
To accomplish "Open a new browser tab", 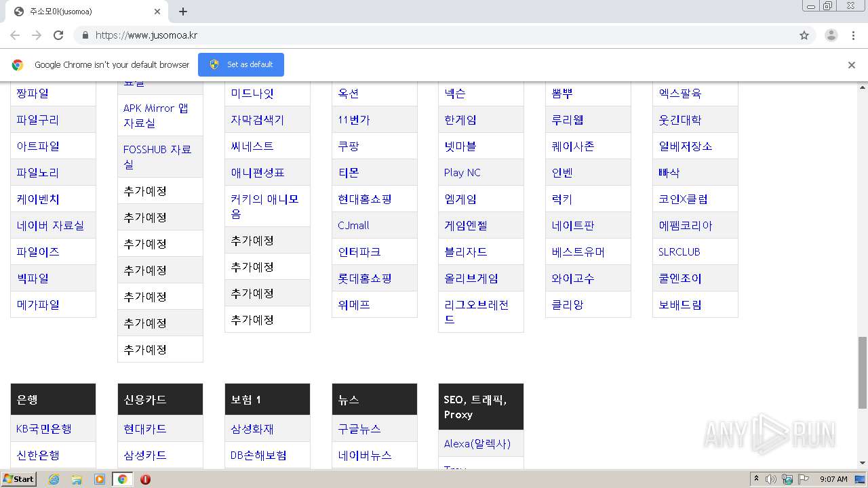I will 183,12.
